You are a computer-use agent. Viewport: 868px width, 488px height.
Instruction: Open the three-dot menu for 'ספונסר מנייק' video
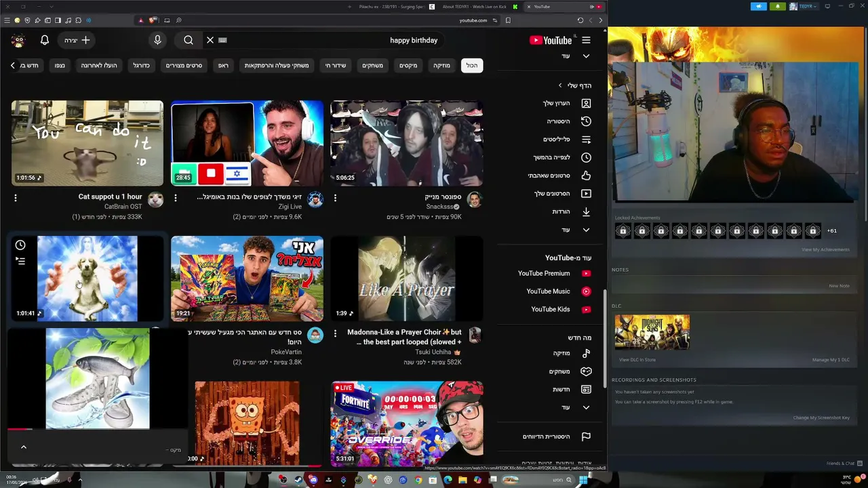(x=335, y=198)
